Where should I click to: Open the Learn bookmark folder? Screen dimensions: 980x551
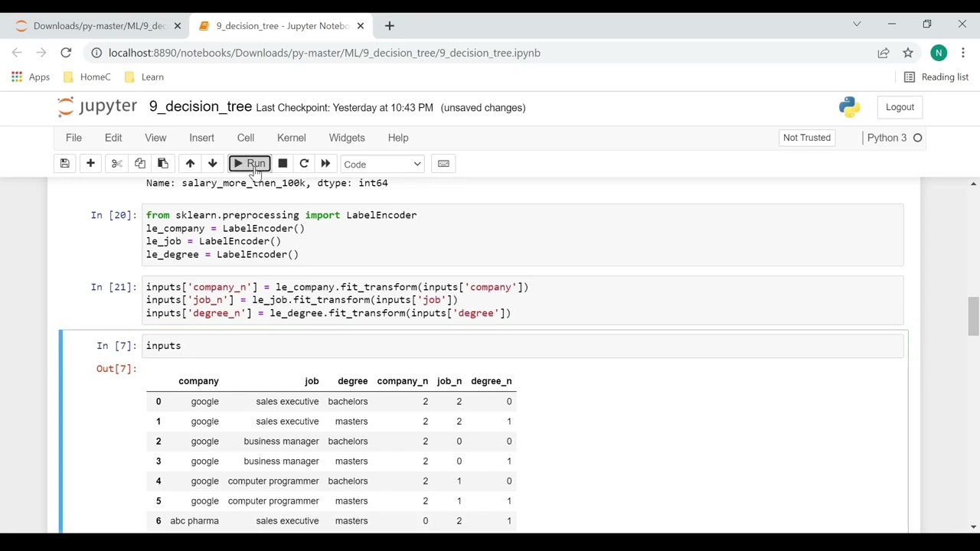point(144,77)
